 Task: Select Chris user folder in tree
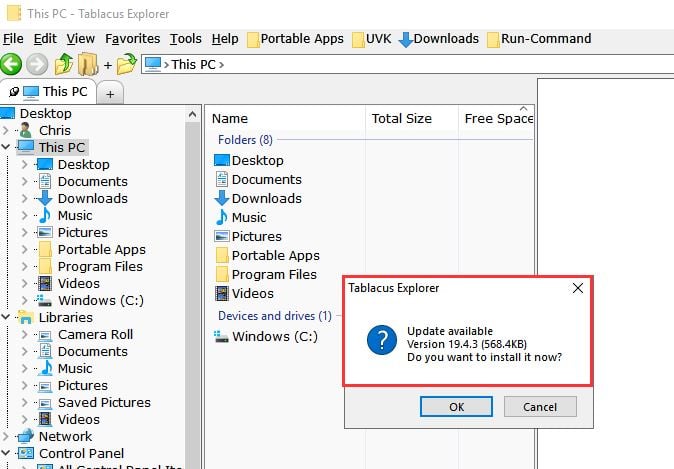click(x=55, y=130)
